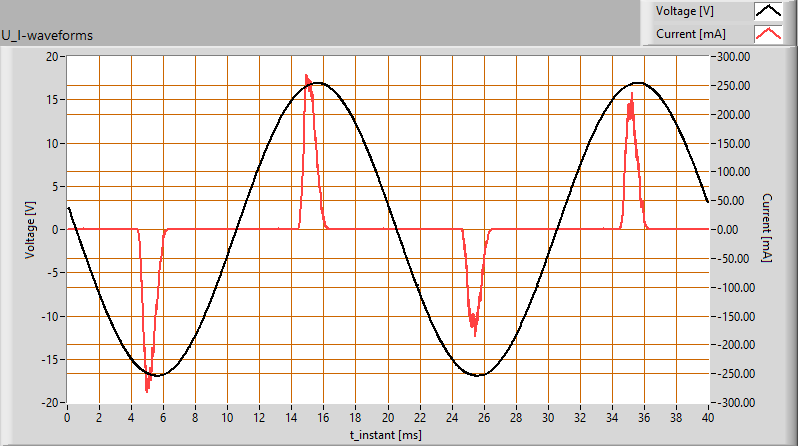Click the vertical Current [mA] right axis label
The width and height of the screenshot is (798, 446).
[766, 229]
